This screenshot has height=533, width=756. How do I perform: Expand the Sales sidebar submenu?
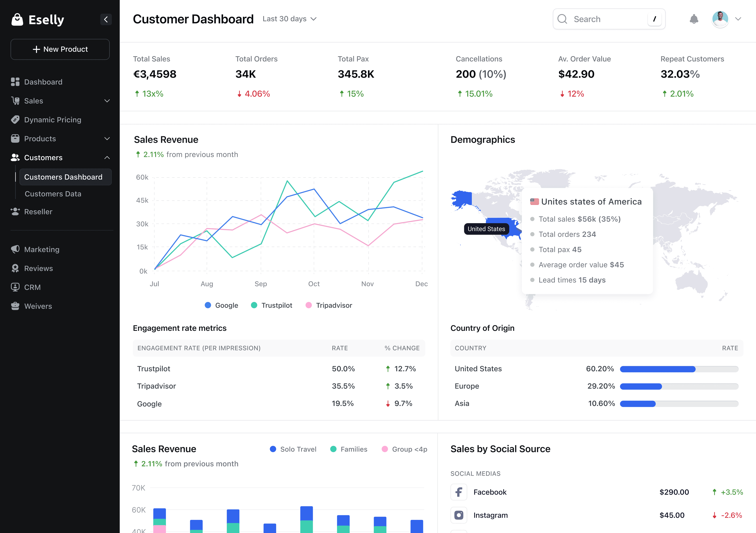(107, 101)
